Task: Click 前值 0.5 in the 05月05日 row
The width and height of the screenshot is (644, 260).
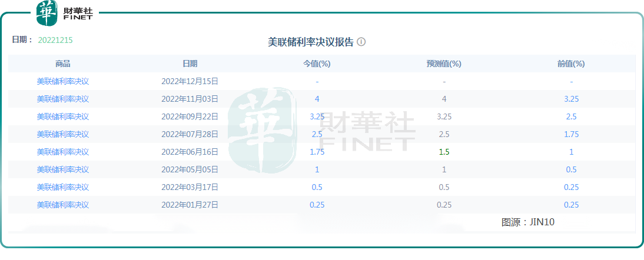Action: [x=572, y=169]
